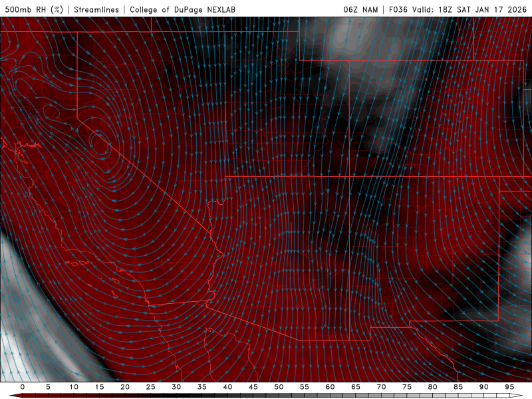
Task: Click the 40 label on colorbar
Action: (227, 387)
